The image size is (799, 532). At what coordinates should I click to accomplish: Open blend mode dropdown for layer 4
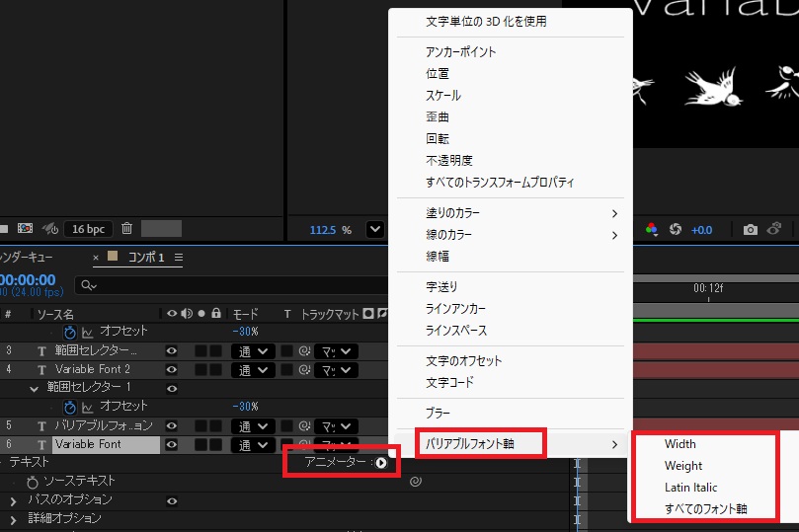[x=252, y=369]
